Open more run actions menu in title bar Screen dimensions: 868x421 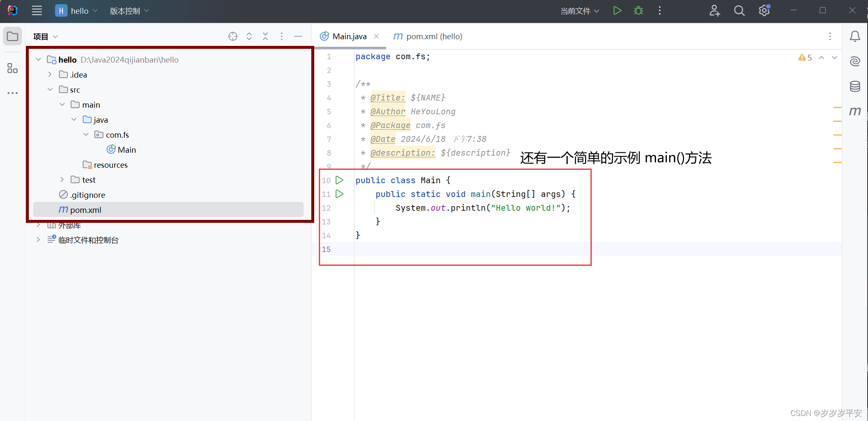pos(660,10)
